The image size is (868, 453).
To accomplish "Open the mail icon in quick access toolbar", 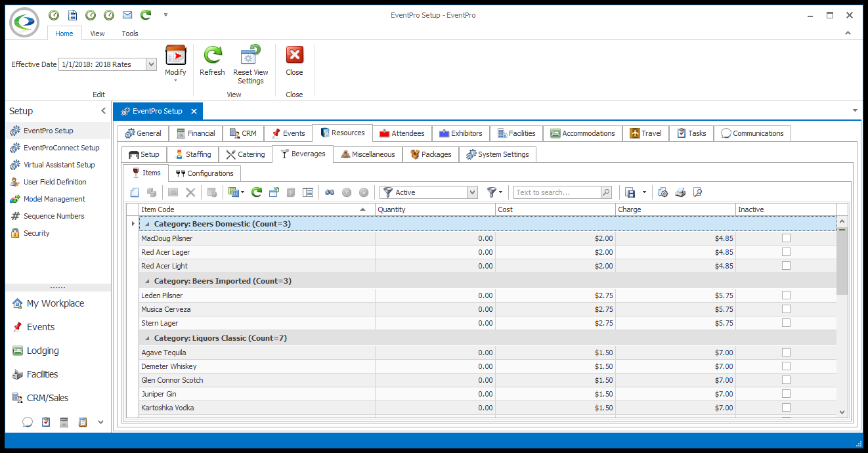I will (x=127, y=14).
